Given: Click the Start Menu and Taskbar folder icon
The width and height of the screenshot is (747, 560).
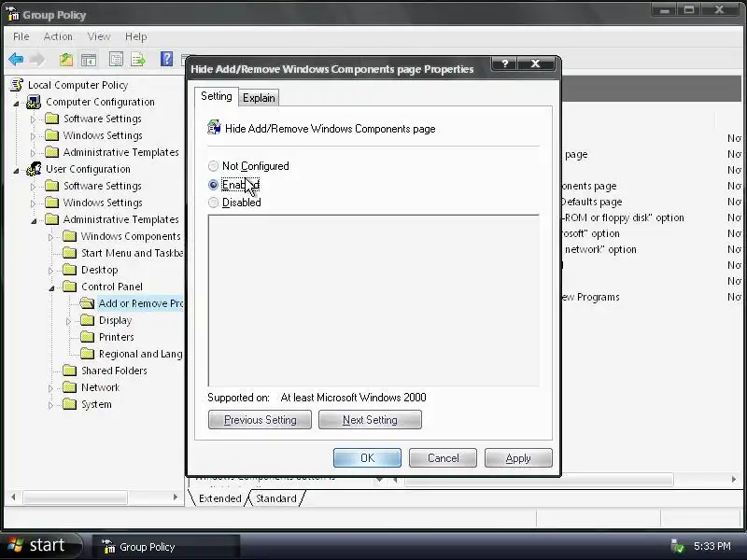Looking at the screenshot, I should 69,253.
